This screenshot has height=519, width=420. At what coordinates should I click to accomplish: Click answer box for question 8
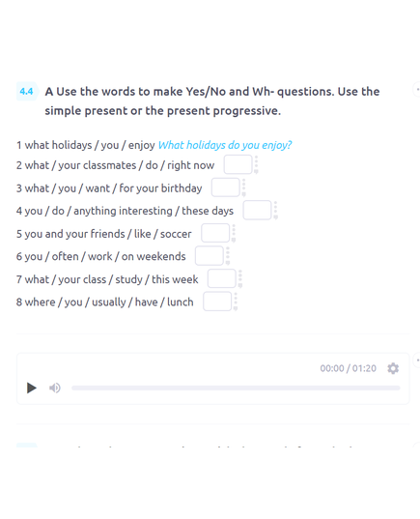point(217,302)
